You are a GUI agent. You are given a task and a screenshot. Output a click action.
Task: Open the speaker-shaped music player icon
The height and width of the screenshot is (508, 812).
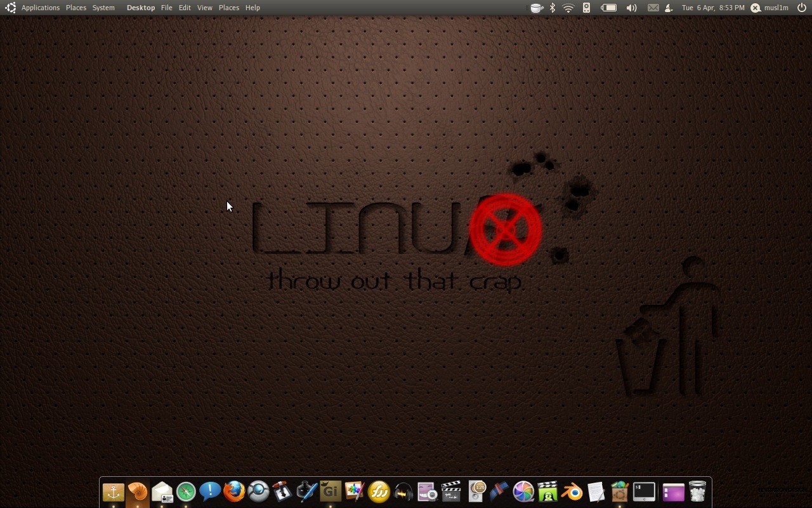tap(476, 492)
